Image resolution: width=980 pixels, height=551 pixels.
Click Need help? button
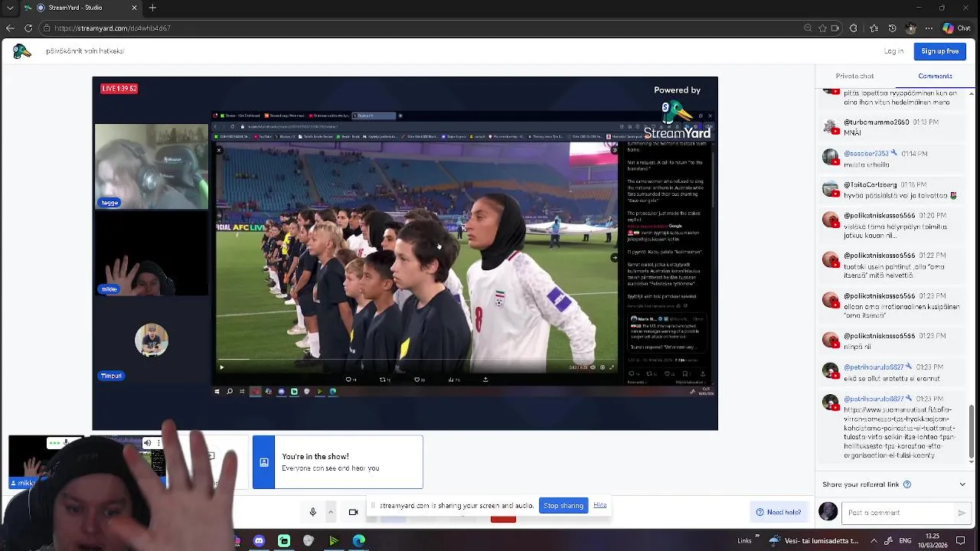click(x=779, y=512)
